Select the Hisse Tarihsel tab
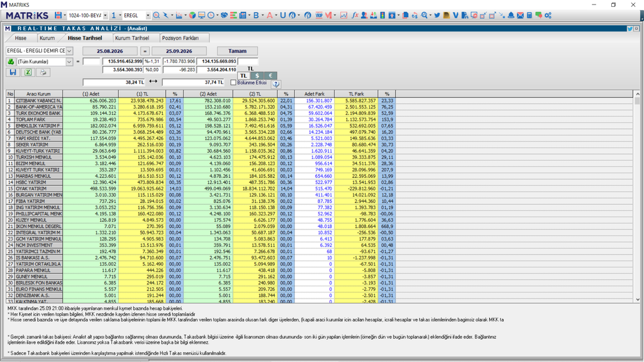 coord(85,38)
